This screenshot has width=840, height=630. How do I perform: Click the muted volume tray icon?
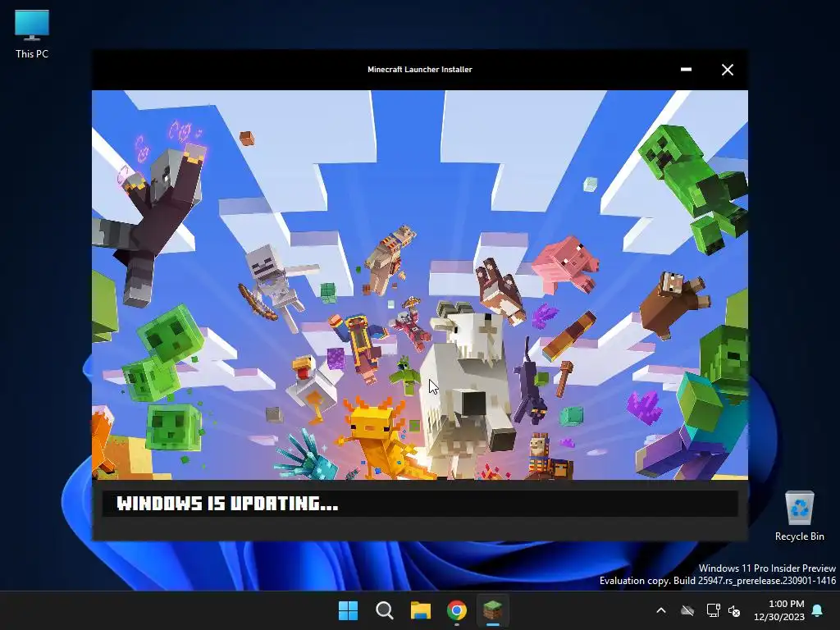[734, 610]
